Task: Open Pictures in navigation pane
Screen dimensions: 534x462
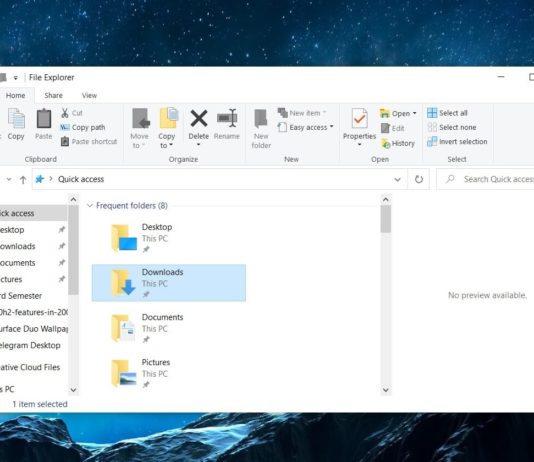Action: tap(33, 280)
